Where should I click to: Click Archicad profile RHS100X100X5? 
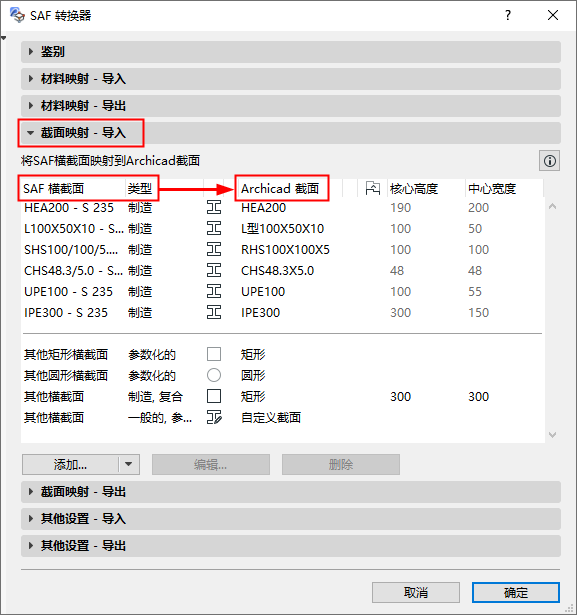click(285, 249)
